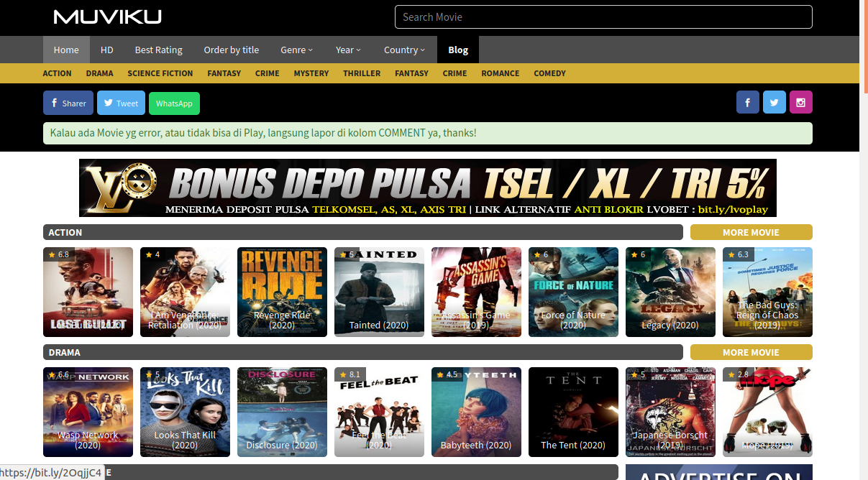Image resolution: width=868 pixels, height=480 pixels.
Task: Select THRILLER genre link
Action: 362,73
